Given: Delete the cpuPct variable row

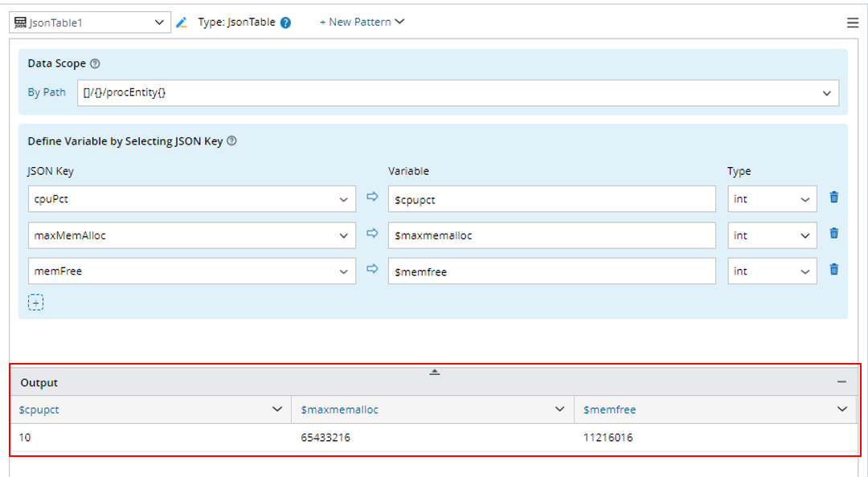Looking at the screenshot, I should [834, 198].
